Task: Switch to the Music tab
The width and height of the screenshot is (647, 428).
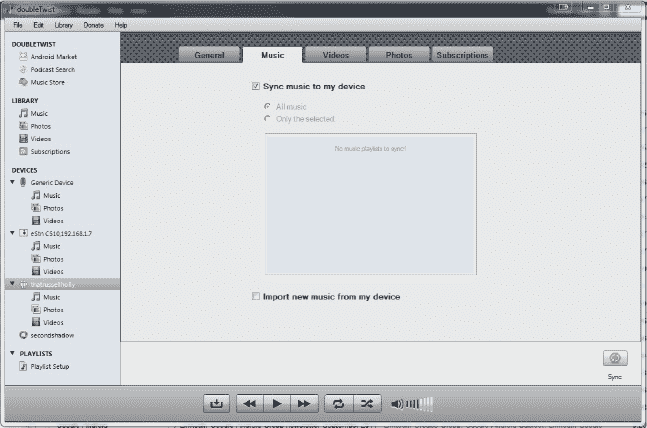Action: pyautogui.click(x=273, y=55)
